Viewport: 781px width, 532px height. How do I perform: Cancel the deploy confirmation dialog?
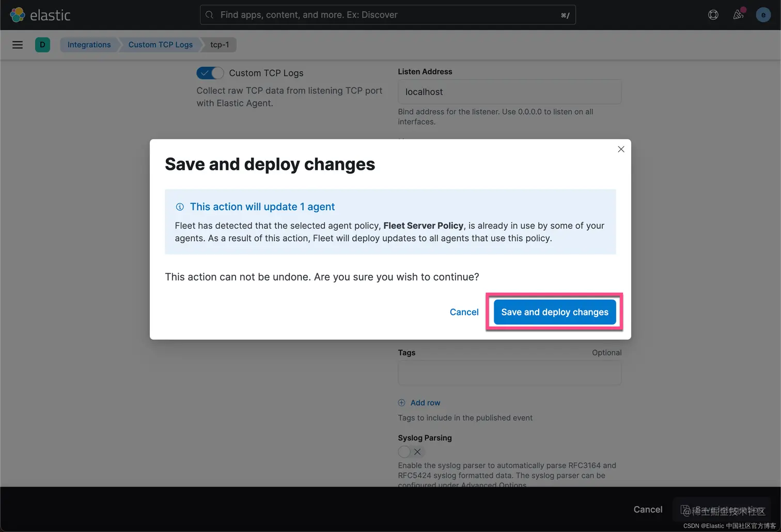[x=464, y=312]
